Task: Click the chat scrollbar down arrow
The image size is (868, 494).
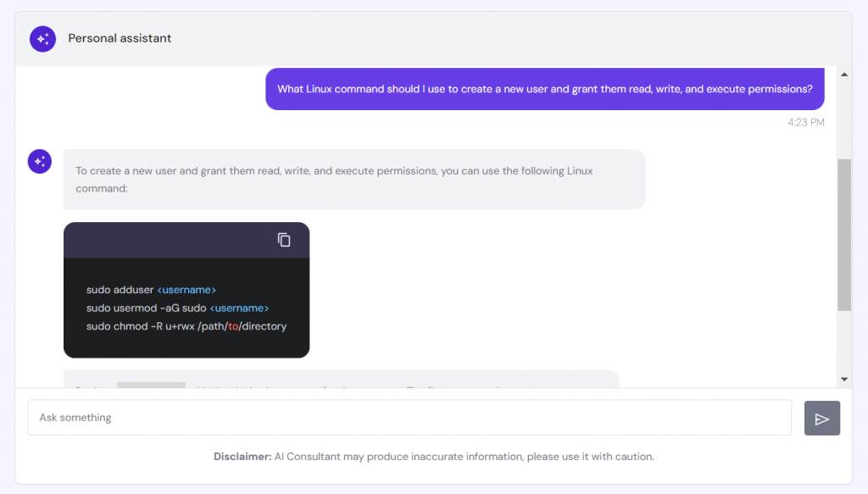Action: [843, 379]
